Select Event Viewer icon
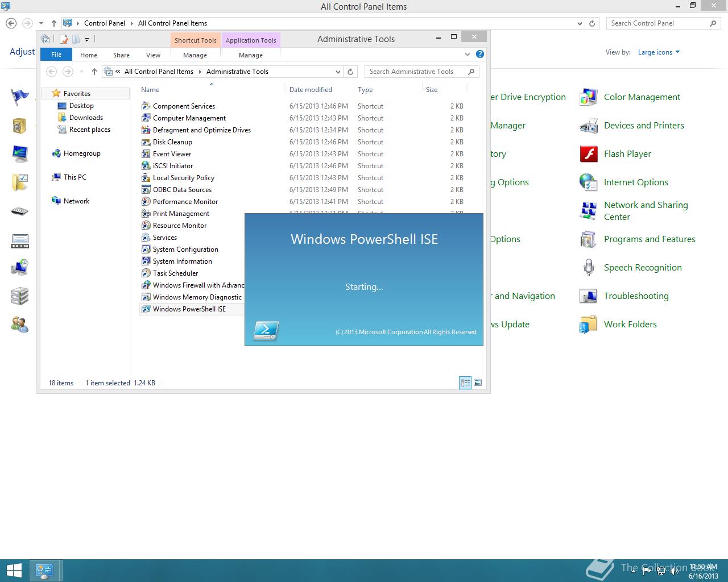 click(x=146, y=154)
